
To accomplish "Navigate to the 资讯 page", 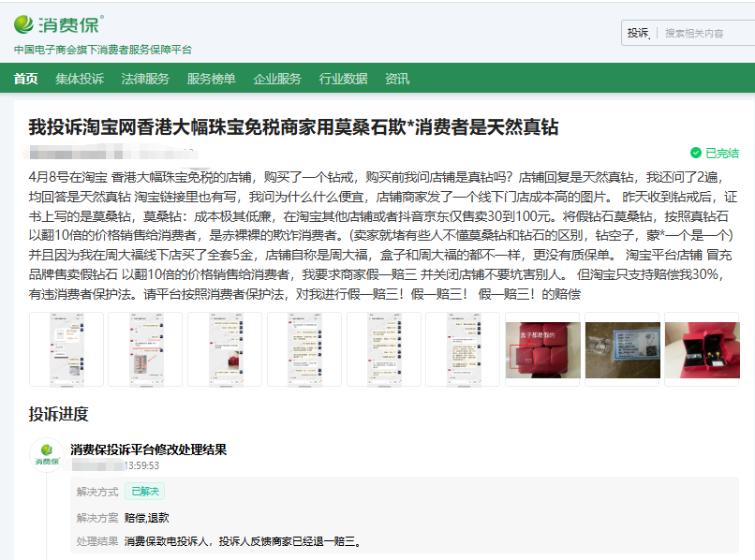I will (397, 79).
